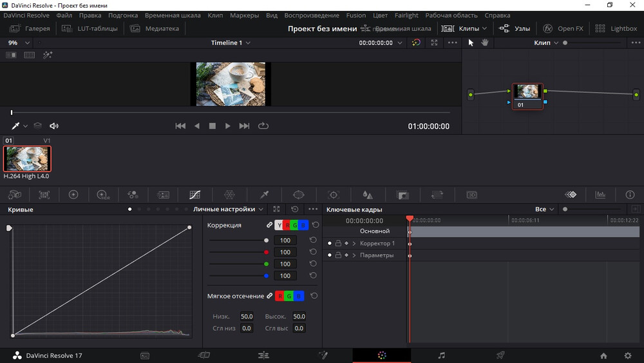This screenshot has width=644, height=363.
Task: Open the Lightbox view button
Action: (616, 28)
